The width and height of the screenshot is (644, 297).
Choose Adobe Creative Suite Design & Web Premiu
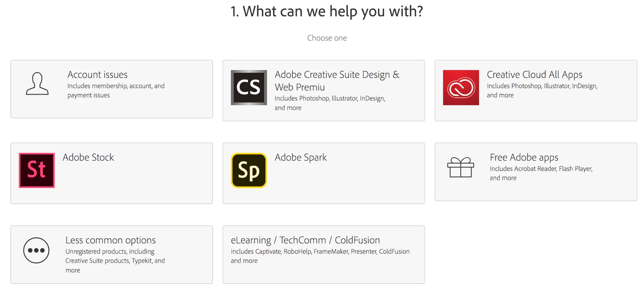pos(337,81)
